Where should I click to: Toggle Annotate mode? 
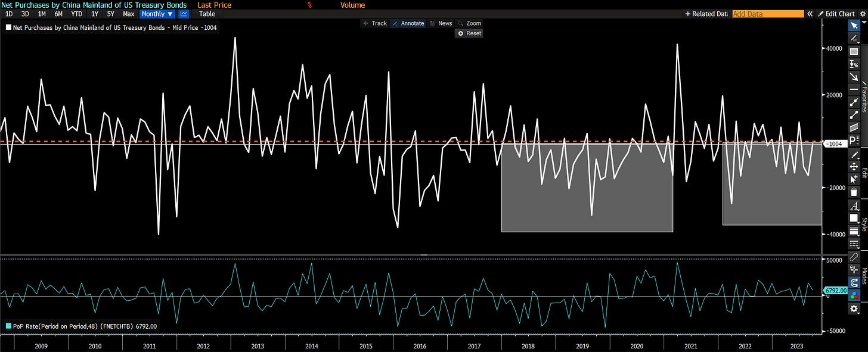pos(408,23)
